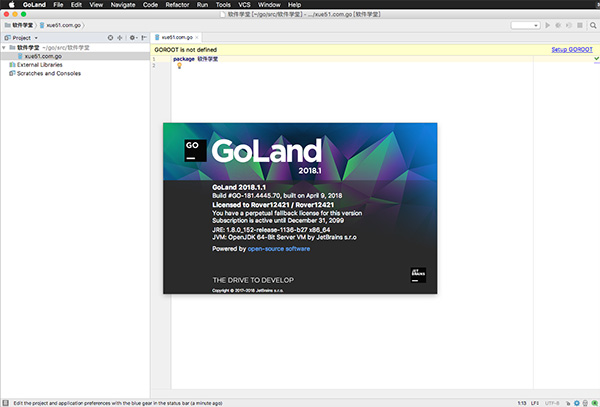Hide the Project tool window

[144, 37]
